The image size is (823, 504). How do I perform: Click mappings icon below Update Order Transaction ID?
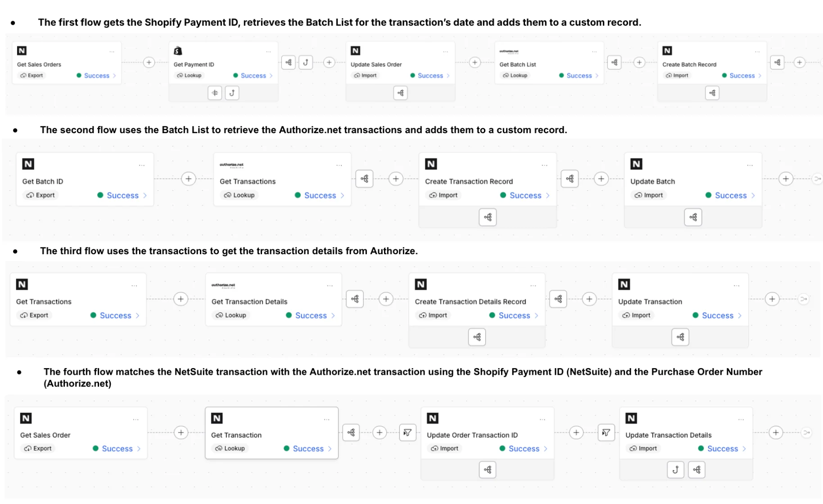(x=488, y=469)
